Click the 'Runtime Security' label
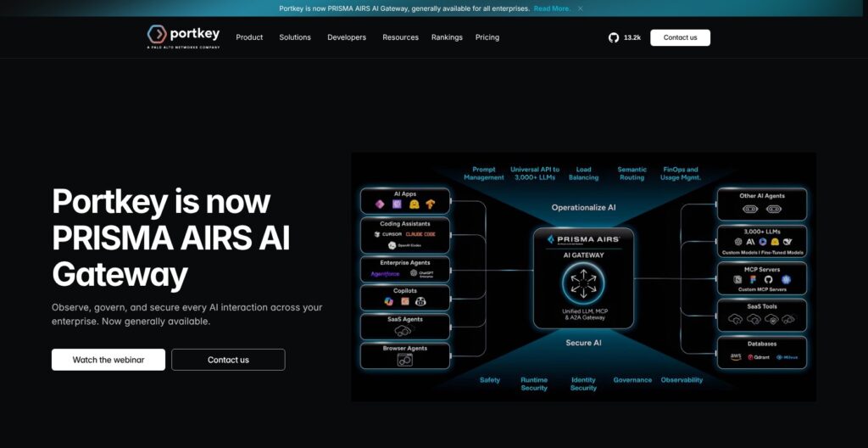 point(534,384)
